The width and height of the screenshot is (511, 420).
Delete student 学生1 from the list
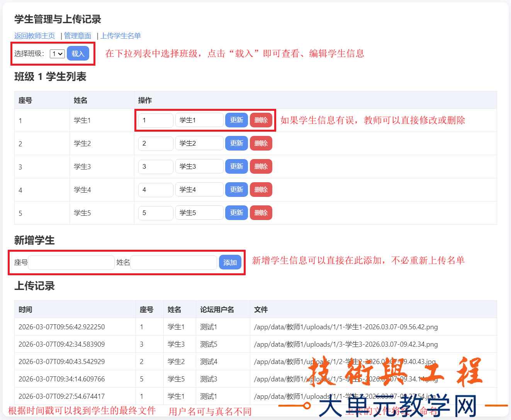[x=261, y=120]
